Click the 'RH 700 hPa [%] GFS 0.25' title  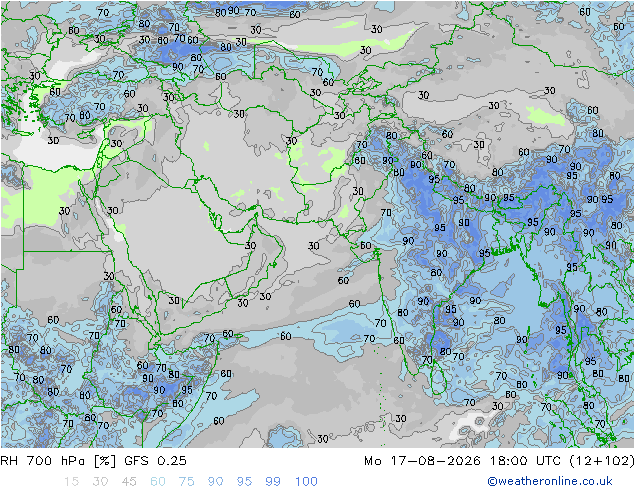click(93, 461)
